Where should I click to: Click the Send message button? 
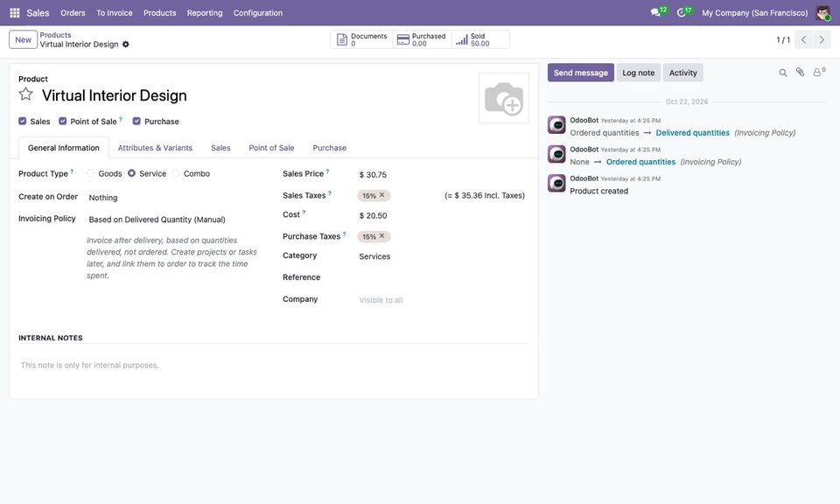(581, 73)
